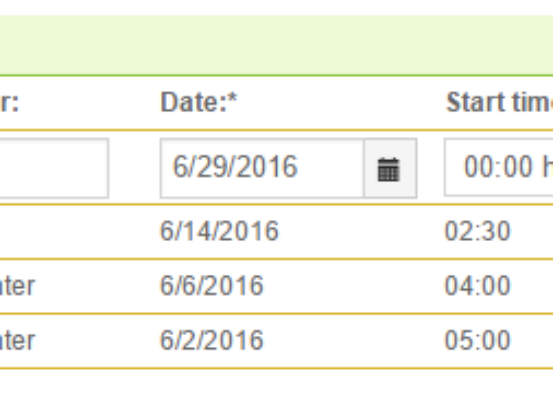This screenshot has height=400, width=553.
Task: Click the "ater" text in the 6/6/2016 row
Action: coord(18,286)
